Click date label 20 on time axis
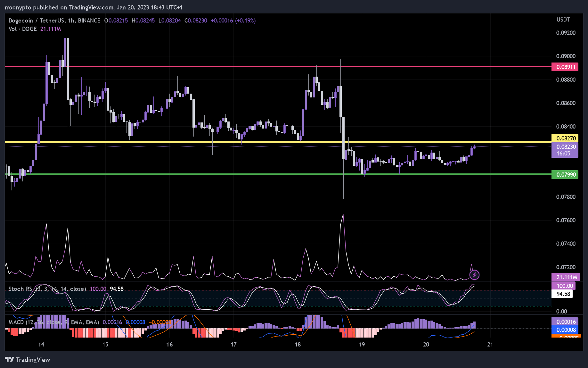The image size is (588, 368). coord(426,344)
